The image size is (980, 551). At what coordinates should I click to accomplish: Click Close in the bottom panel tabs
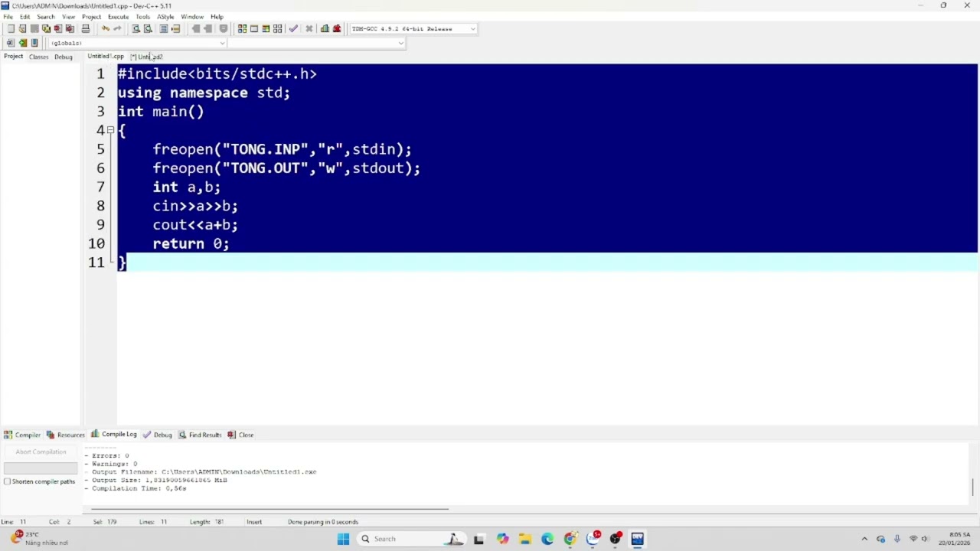240,435
